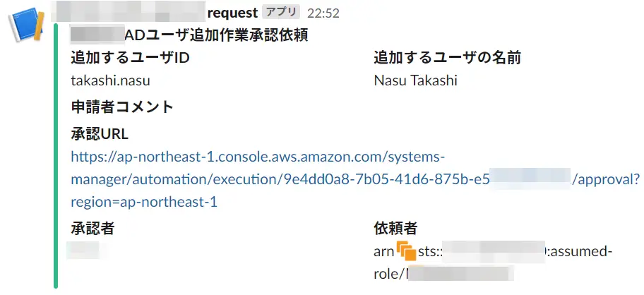The height and width of the screenshot is (295, 644).
Task: Click the 追加するユーザの名前 field label
Action: click(x=447, y=58)
